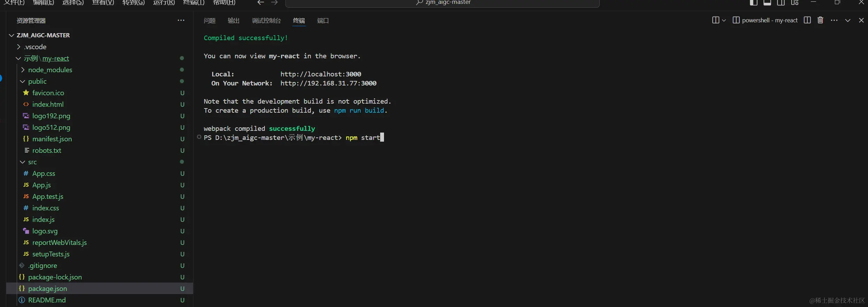The image size is (868, 307).
Task: Open terminal panel more actions ellipsis
Action: pos(834,20)
